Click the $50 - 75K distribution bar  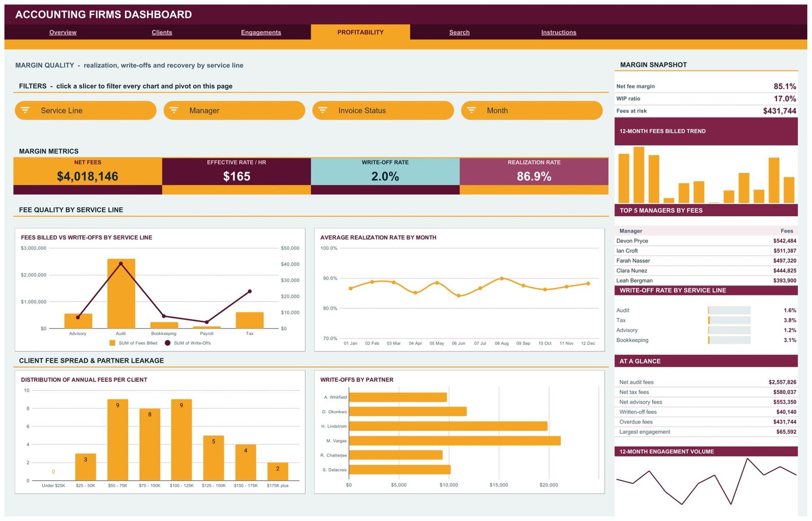click(118, 440)
